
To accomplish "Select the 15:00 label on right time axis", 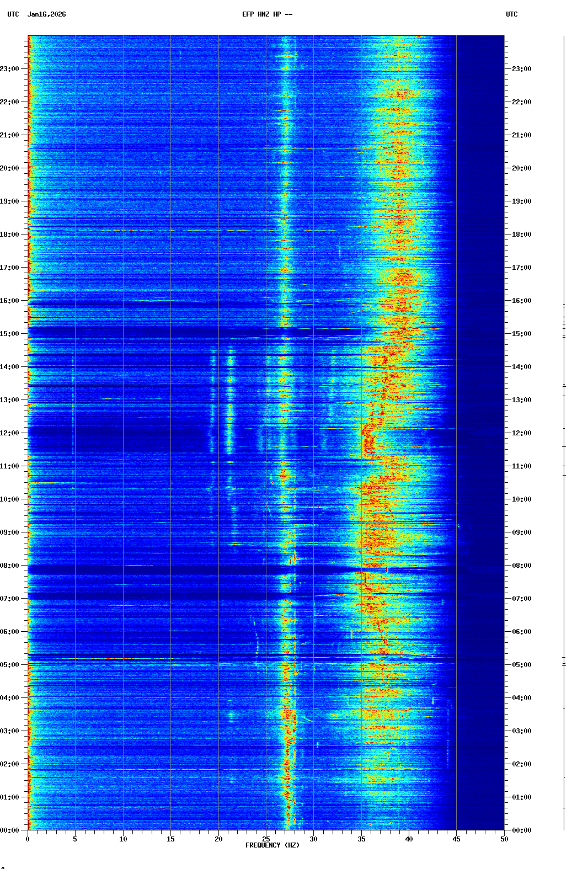I will point(521,334).
